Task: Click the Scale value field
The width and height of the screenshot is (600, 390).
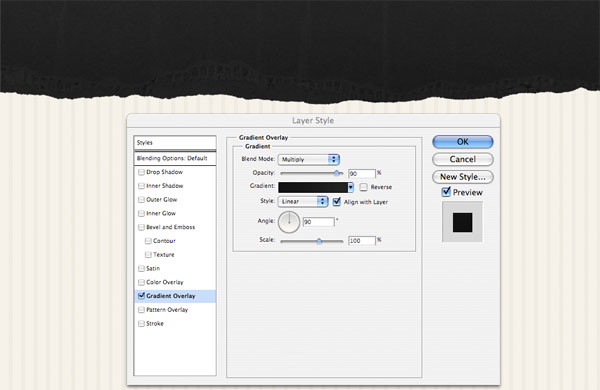Action: tap(362, 241)
